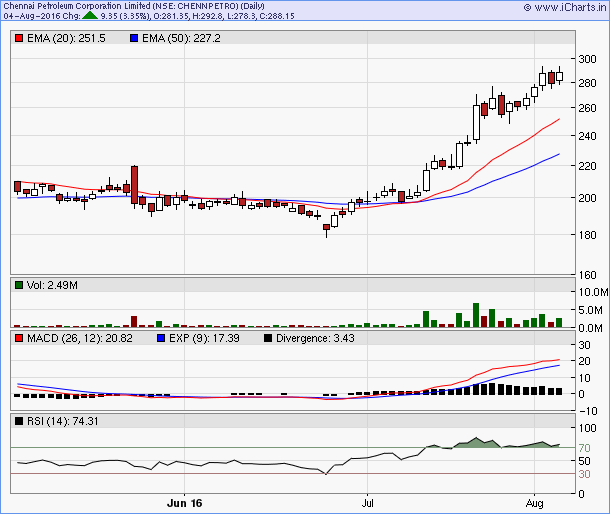Click the red EMA (20) legend swatch

[19, 38]
